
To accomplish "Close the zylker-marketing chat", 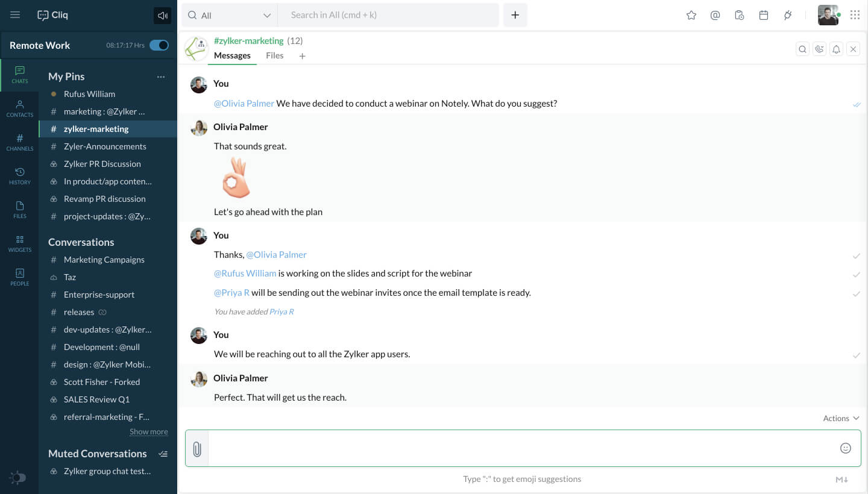I will [853, 49].
